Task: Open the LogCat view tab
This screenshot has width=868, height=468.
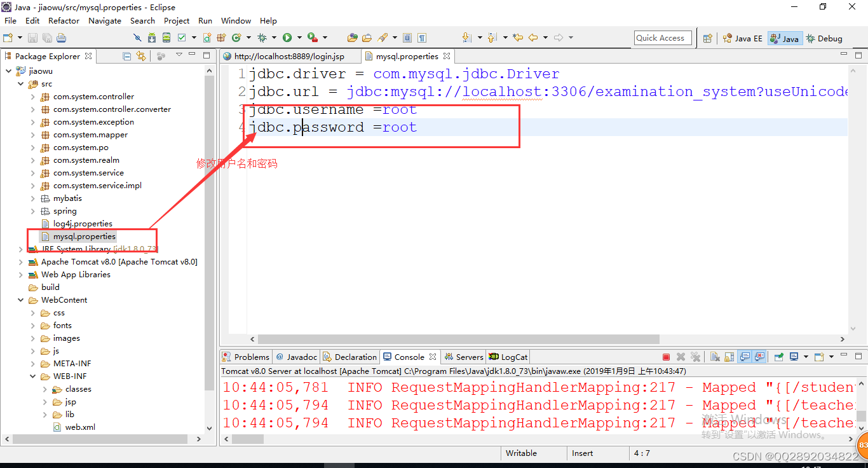Action: coord(508,357)
